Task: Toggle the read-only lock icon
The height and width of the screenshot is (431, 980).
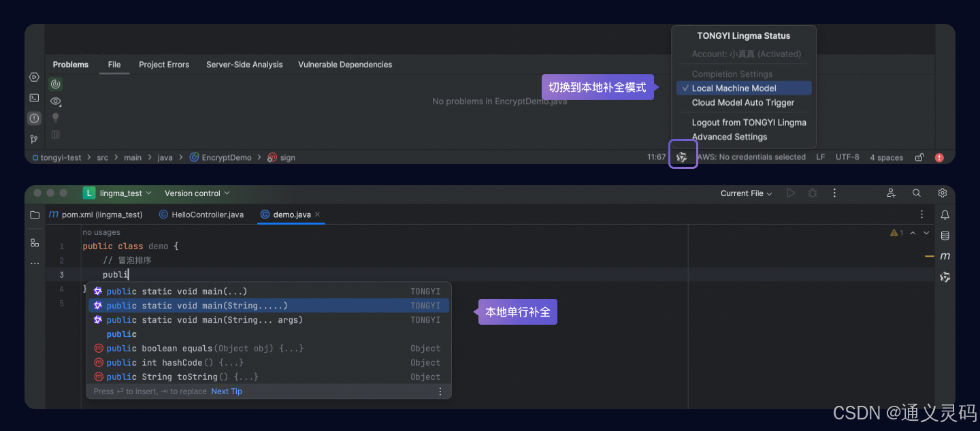Action: click(919, 157)
